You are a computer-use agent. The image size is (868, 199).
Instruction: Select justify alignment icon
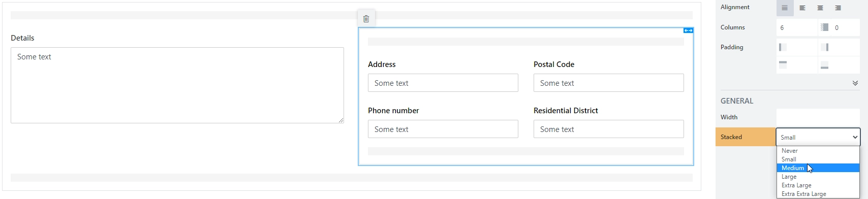pos(785,8)
